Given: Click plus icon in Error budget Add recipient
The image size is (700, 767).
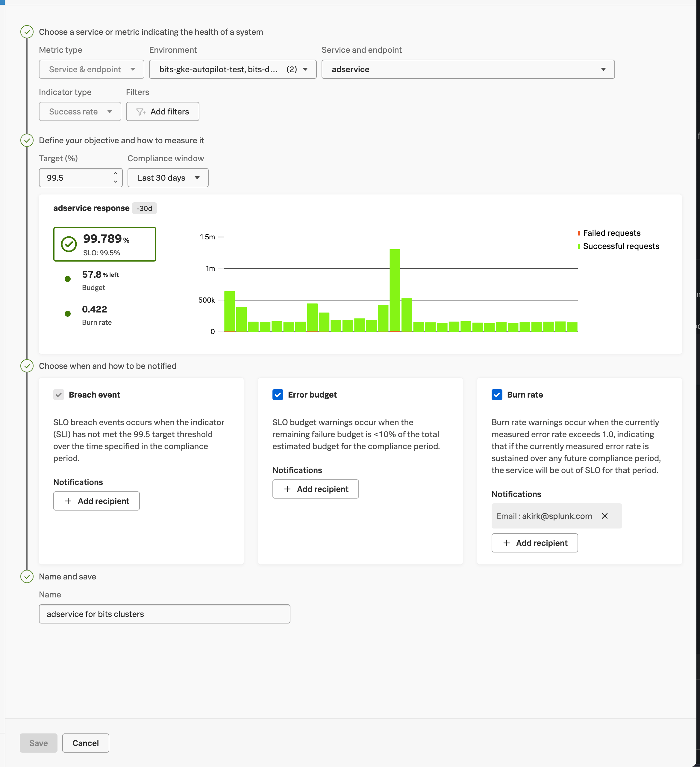Looking at the screenshot, I should click(287, 489).
